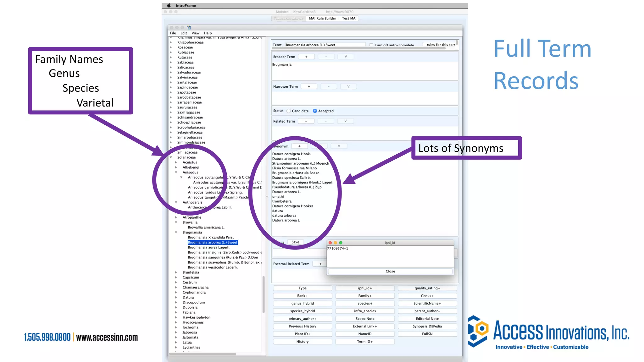The height and width of the screenshot is (362, 644).
Task: Open the Edit menu
Action: (184, 33)
